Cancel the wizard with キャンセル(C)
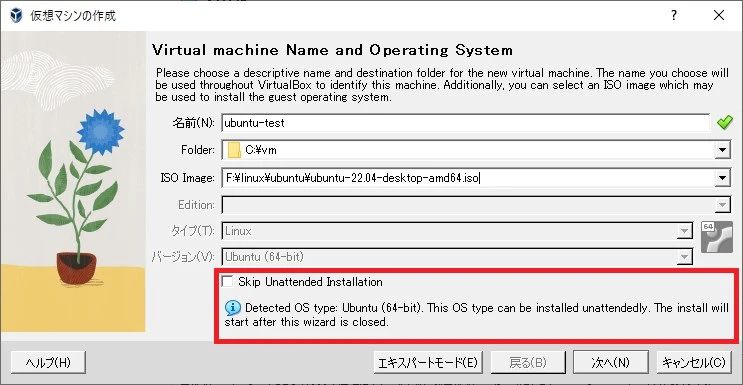Image resolution: width=743 pixels, height=385 pixels. pyautogui.click(x=694, y=363)
